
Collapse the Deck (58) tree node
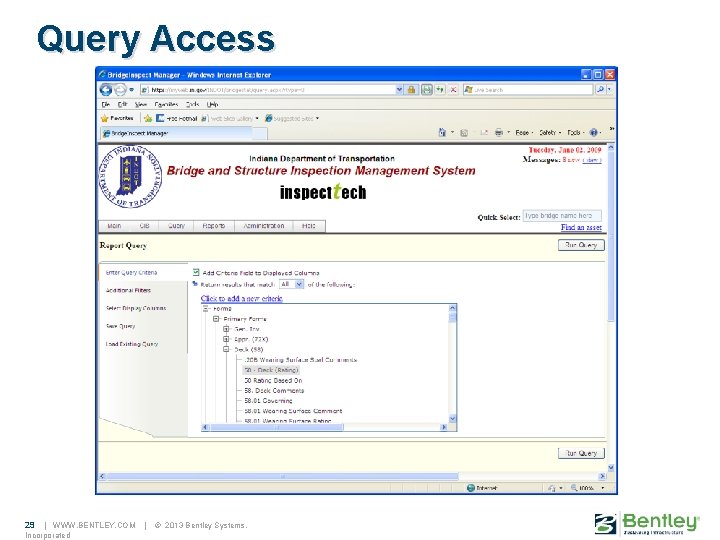(x=226, y=349)
